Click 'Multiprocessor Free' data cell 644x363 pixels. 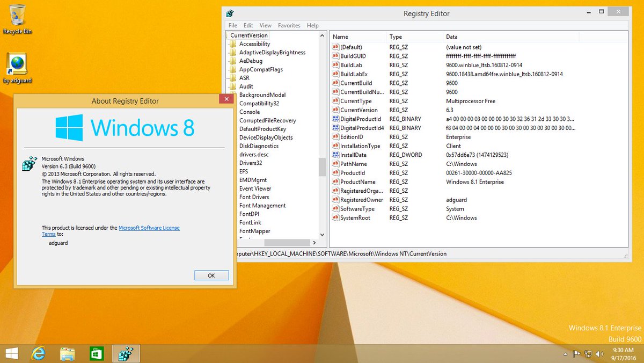(471, 101)
